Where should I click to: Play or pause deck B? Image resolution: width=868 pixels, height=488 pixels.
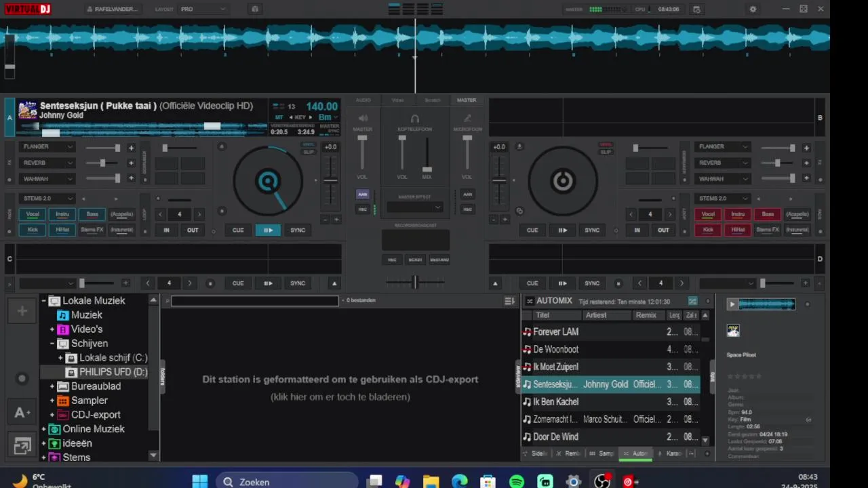click(562, 230)
